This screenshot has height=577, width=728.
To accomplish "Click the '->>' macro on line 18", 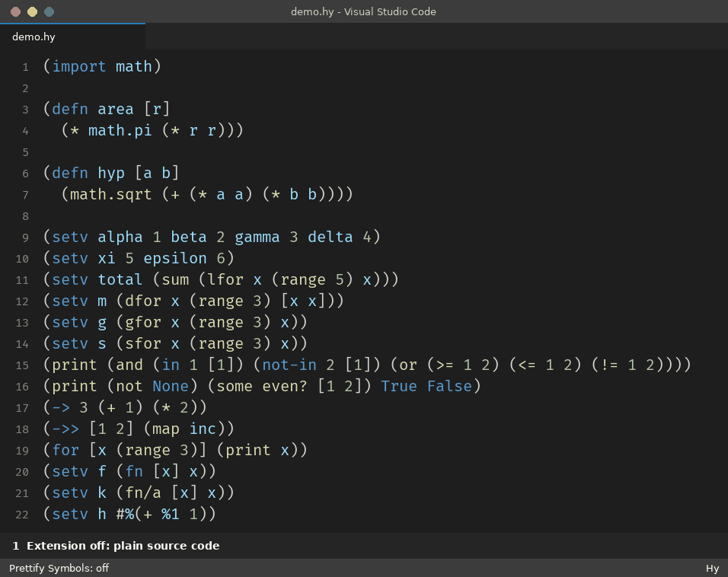I will (x=65, y=429).
